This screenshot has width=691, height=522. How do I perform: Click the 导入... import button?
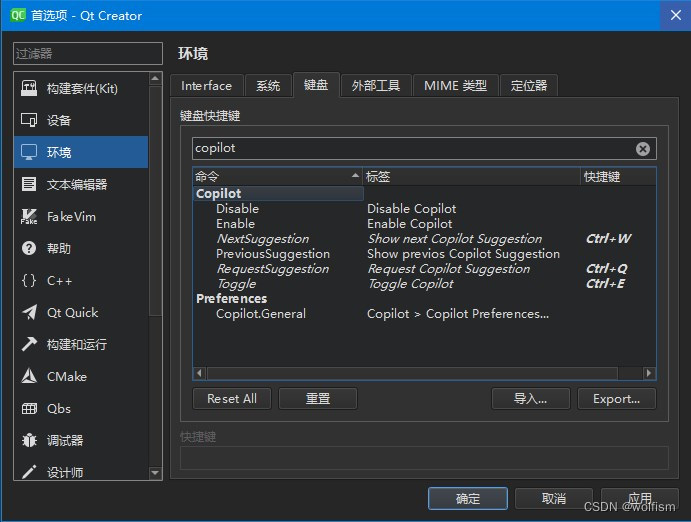[531, 399]
